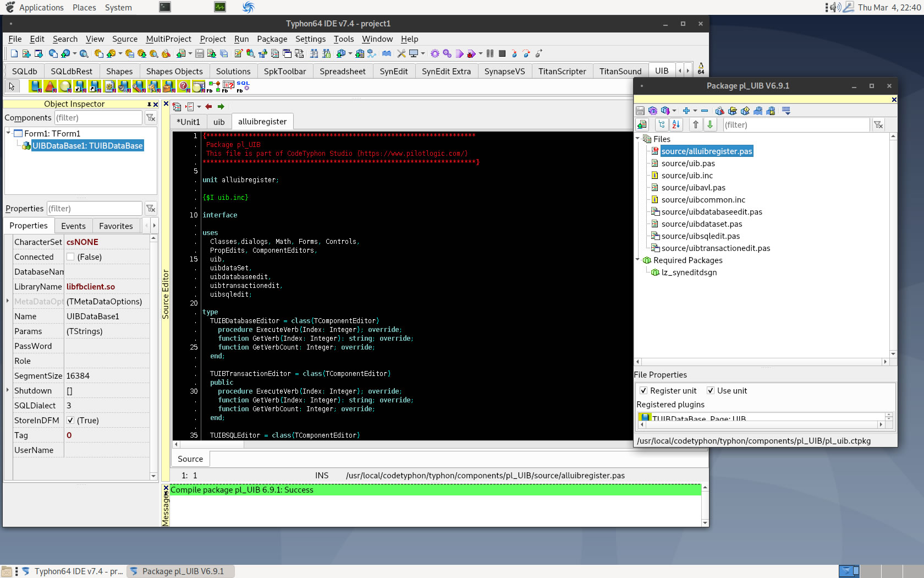The image size is (924, 578).
Task: Open the Applications menu in top panel
Action: (41, 8)
